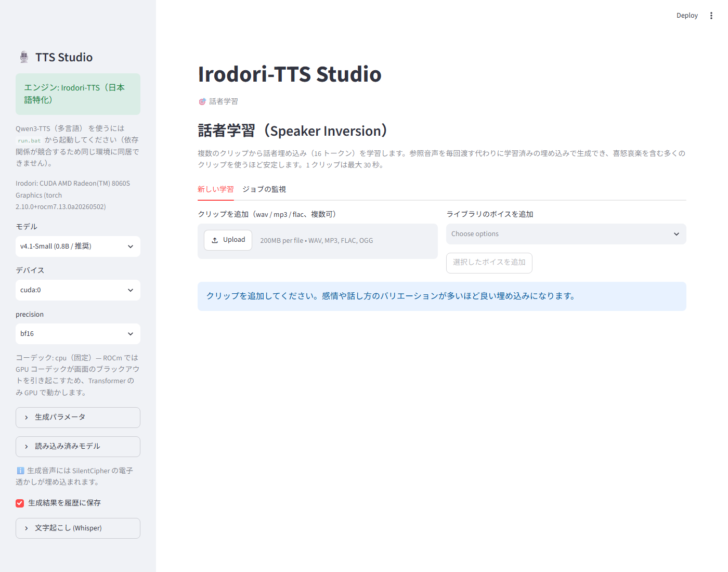Click the upload arrow icon
The image size is (728, 572).
pyautogui.click(x=215, y=240)
